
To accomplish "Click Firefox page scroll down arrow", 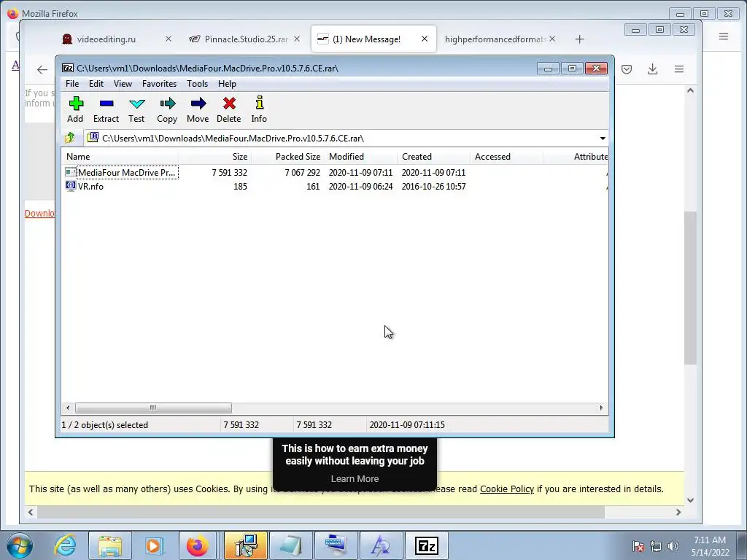I will pyautogui.click(x=690, y=500).
